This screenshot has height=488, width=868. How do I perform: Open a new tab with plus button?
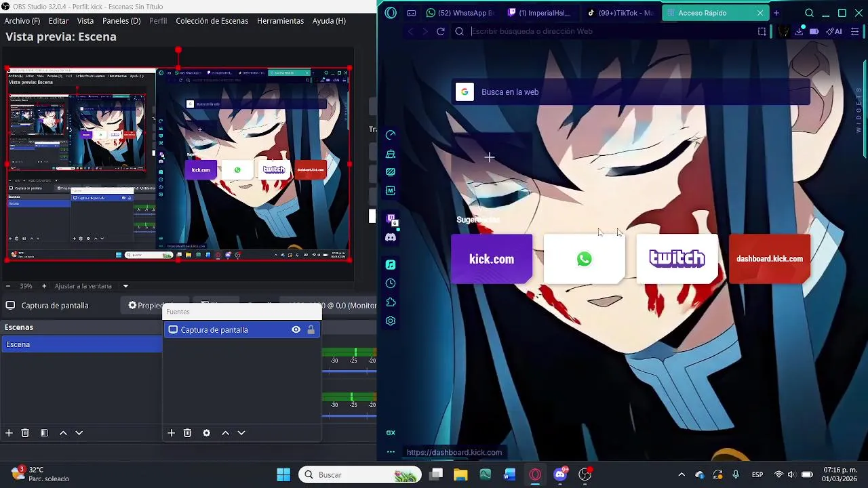click(x=776, y=13)
